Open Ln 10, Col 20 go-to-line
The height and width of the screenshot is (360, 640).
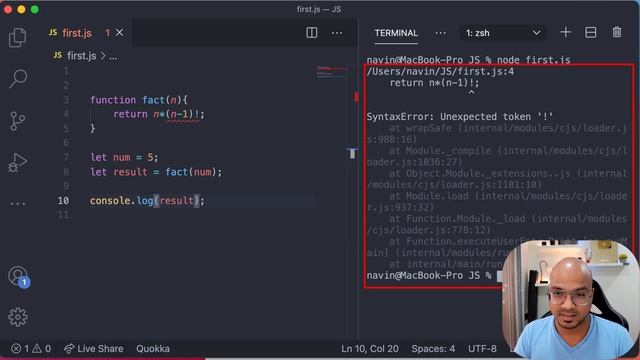coord(370,349)
